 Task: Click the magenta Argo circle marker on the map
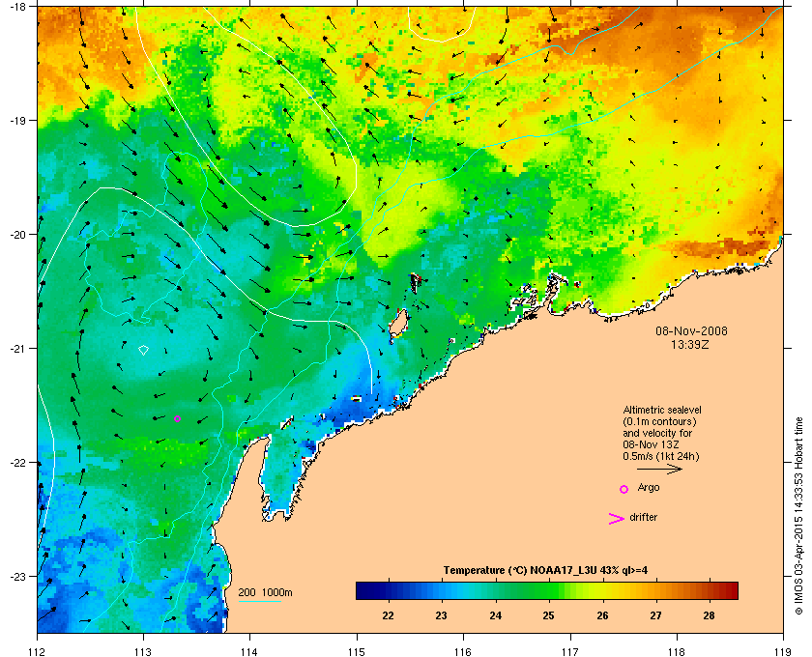click(177, 419)
